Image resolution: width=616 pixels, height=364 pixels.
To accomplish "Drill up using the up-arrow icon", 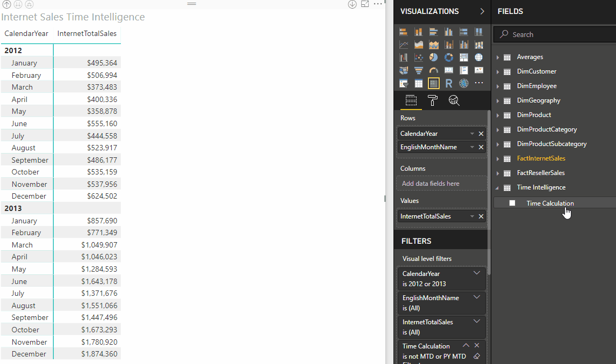I will [6, 4].
